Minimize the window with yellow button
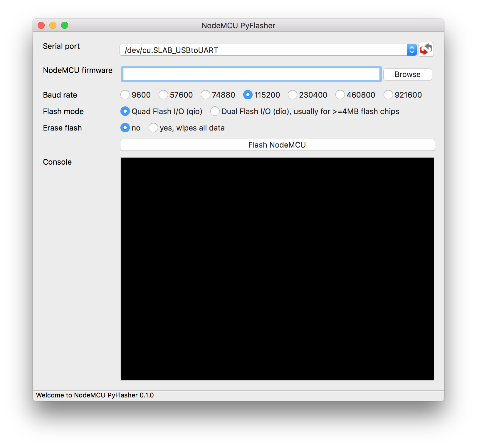Image resolution: width=477 pixels, height=448 pixels. pyautogui.click(x=53, y=25)
